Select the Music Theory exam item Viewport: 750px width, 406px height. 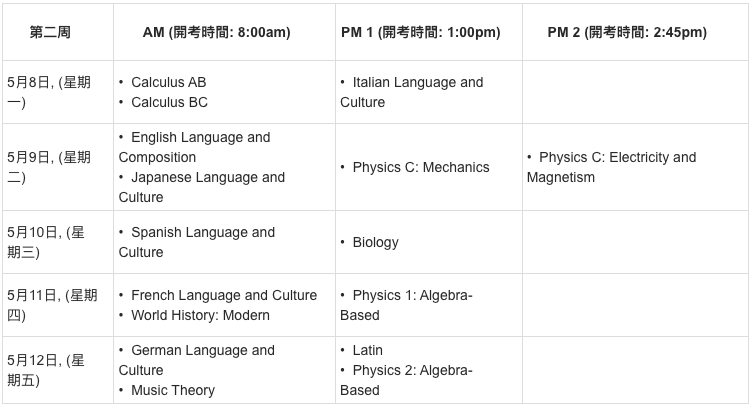click(x=173, y=390)
